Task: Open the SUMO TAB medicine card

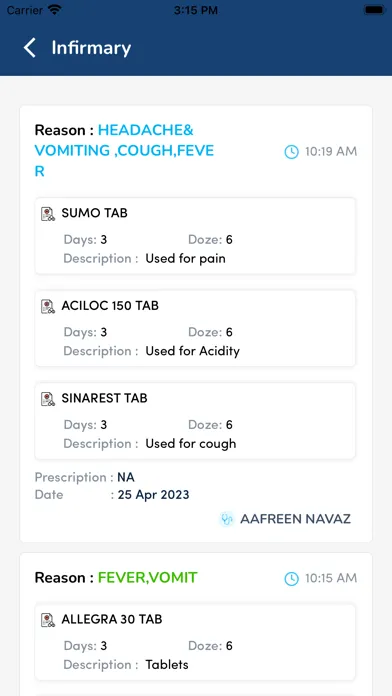Action: coord(195,236)
